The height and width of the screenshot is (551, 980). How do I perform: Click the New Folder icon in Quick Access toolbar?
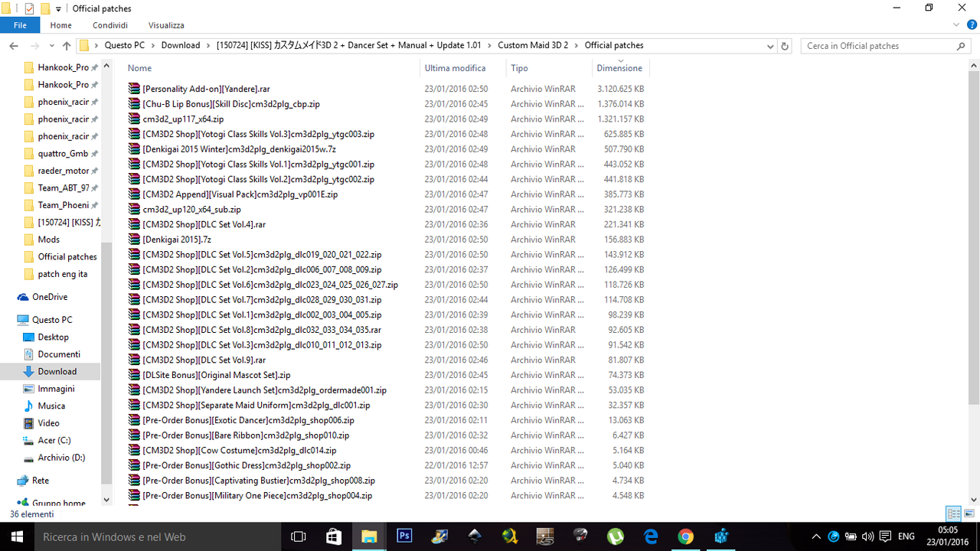(x=45, y=7)
